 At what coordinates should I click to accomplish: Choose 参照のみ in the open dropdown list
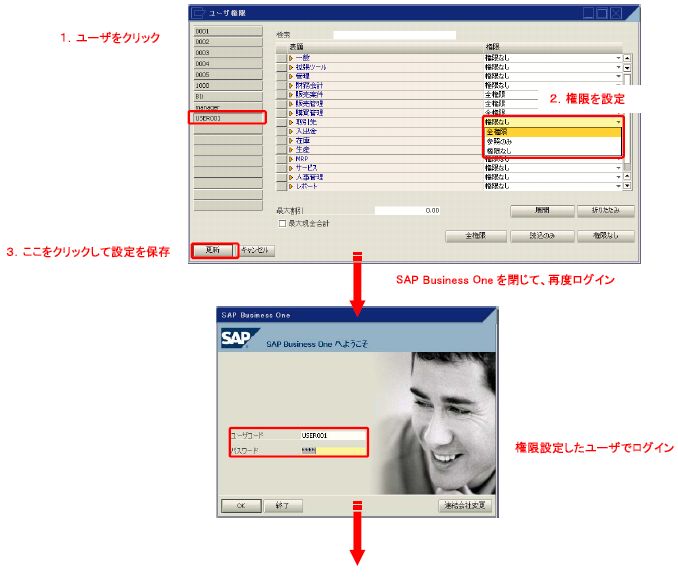(553, 141)
